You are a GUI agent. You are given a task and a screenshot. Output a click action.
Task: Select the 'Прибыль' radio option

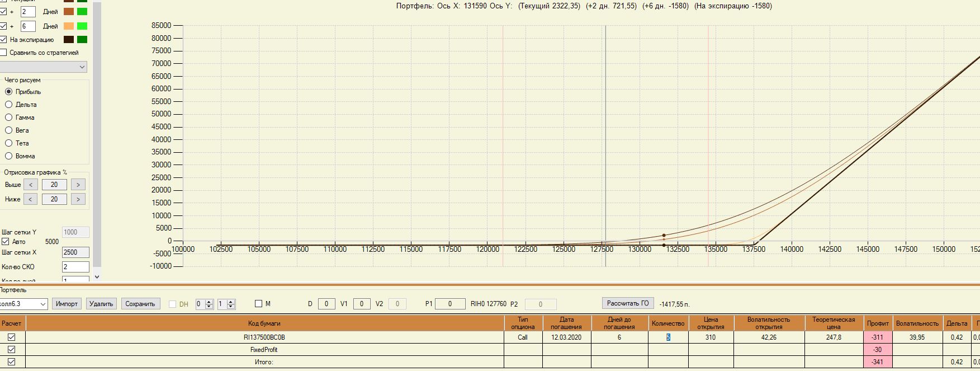click(8, 92)
